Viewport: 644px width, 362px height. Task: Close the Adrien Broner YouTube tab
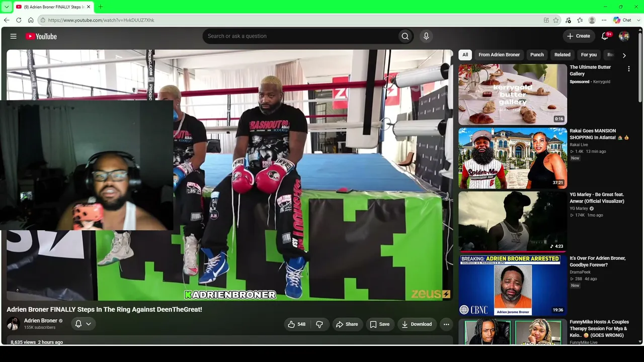click(89, 7)
